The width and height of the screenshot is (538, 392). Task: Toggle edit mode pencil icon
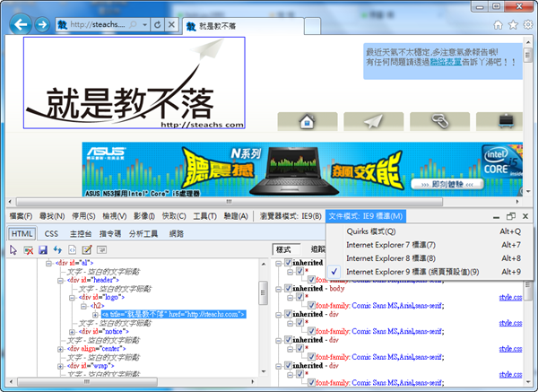[x=87, y=250]
